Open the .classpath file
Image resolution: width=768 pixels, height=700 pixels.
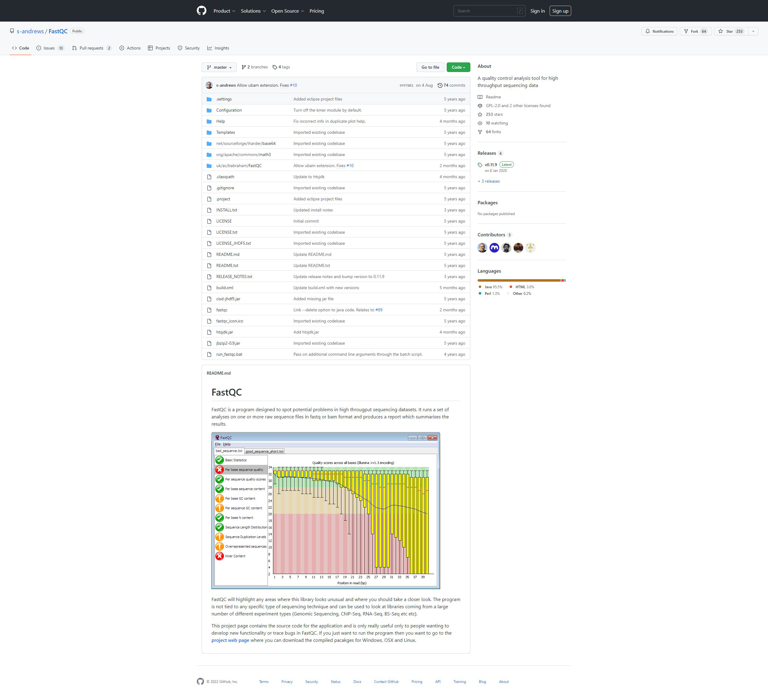(x=225, y=177)
